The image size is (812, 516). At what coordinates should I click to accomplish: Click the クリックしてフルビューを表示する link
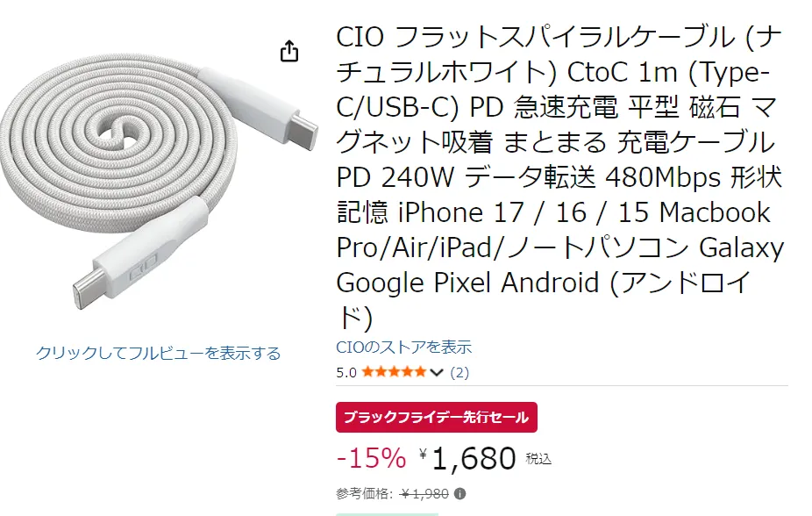click(158, 353)
